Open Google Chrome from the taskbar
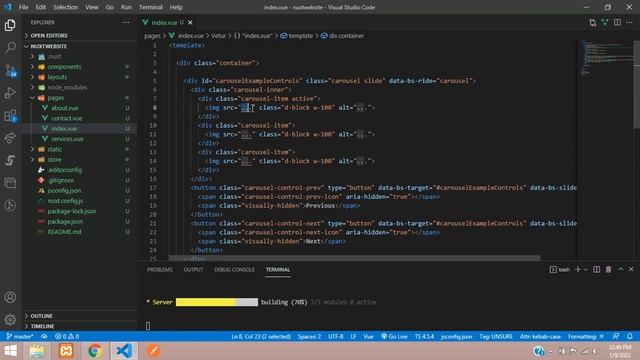 [x=95, y=351]
